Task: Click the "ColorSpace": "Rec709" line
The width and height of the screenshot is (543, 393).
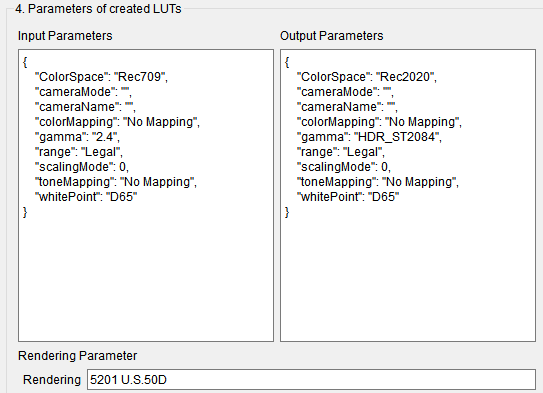Action: (x=101, y=77)
